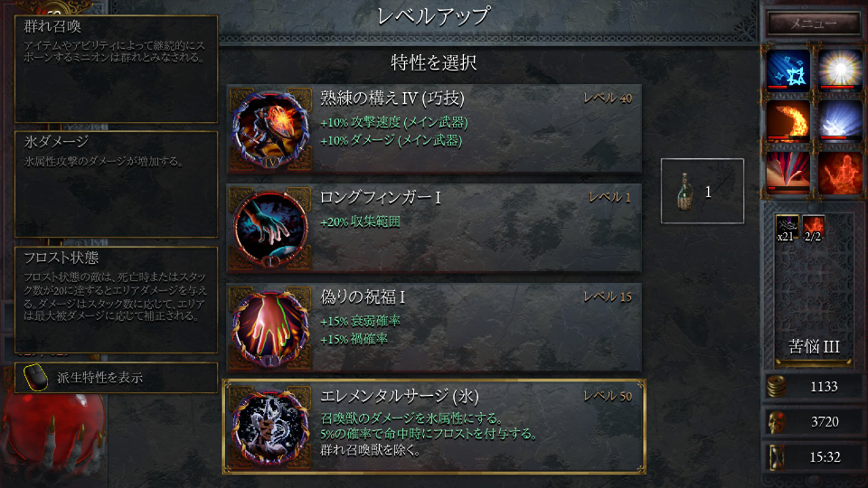Screen dimensions: 868x488
Task: Click the ロングフィンガー I hand icon
Action: pyautogui.click(x=270, y=227)
